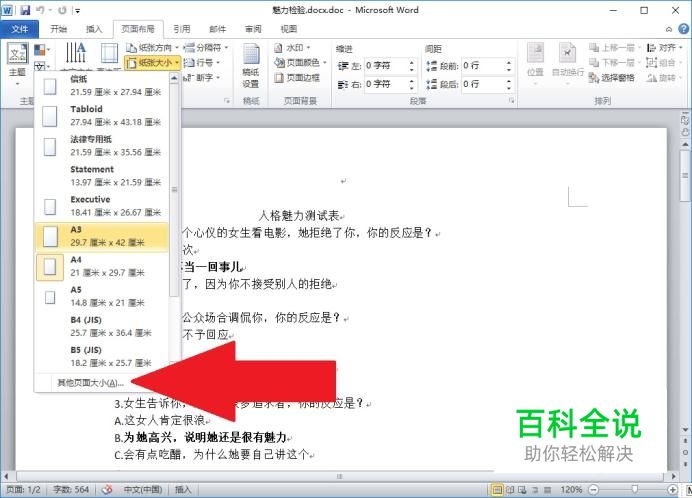The image size is (692, 498).
Task: Select the Print Layout view button
Action: tap(497, 490)
